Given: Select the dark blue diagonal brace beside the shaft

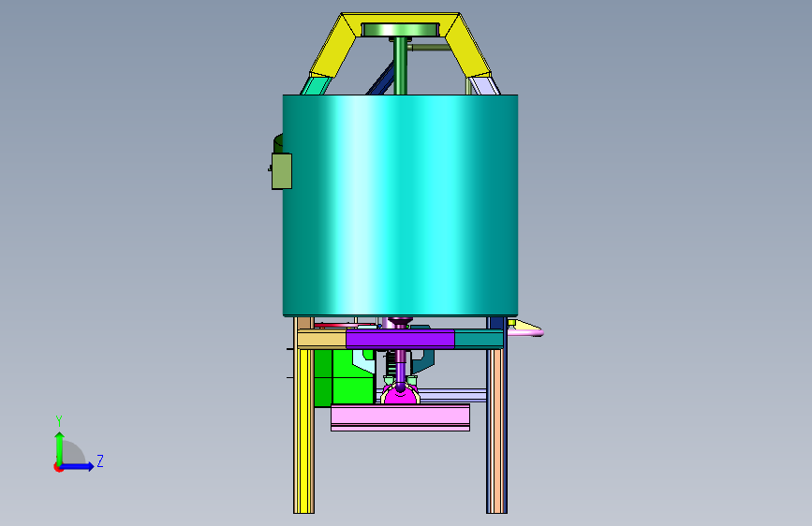Looking at the screenshot, I should (x=382, y=79).
